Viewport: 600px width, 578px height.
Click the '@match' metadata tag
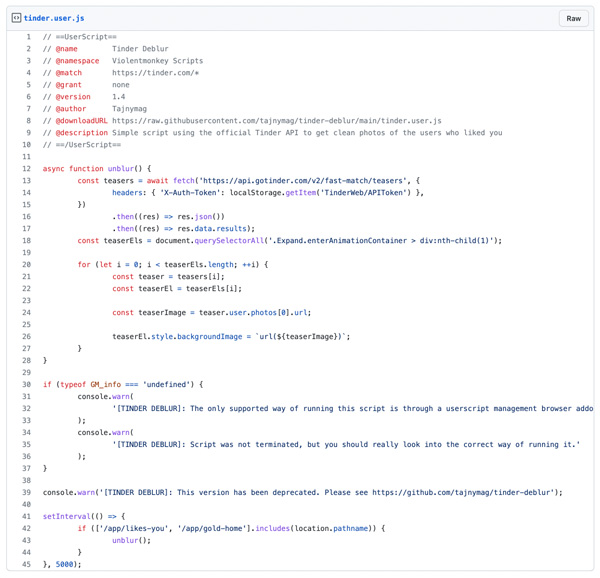click(x=69, y=73)
